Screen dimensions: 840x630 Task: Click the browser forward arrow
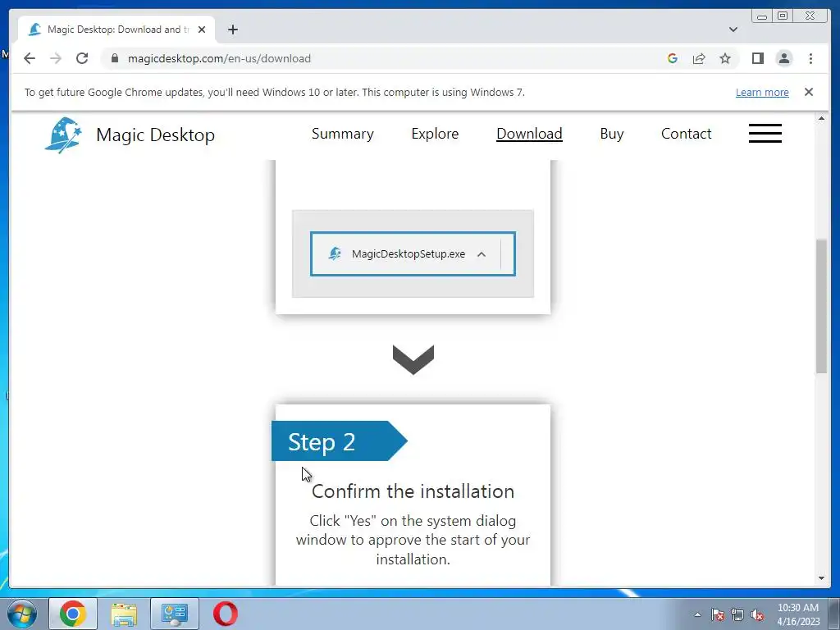click(56, 58)
